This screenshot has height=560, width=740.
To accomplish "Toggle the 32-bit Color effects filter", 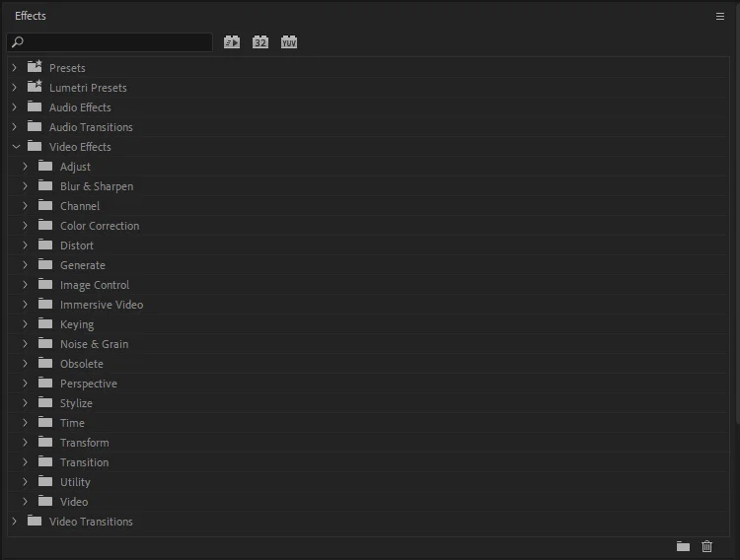I will 260,42.
